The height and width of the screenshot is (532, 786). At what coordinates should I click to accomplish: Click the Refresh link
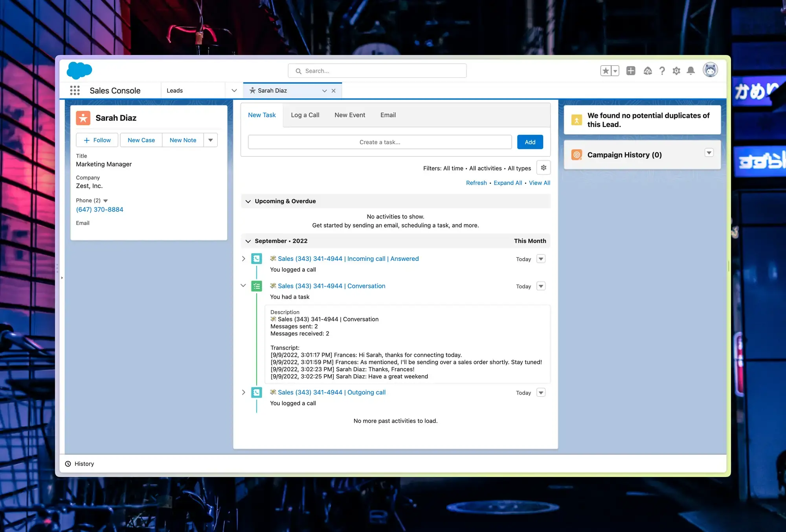tap(476, 183)
